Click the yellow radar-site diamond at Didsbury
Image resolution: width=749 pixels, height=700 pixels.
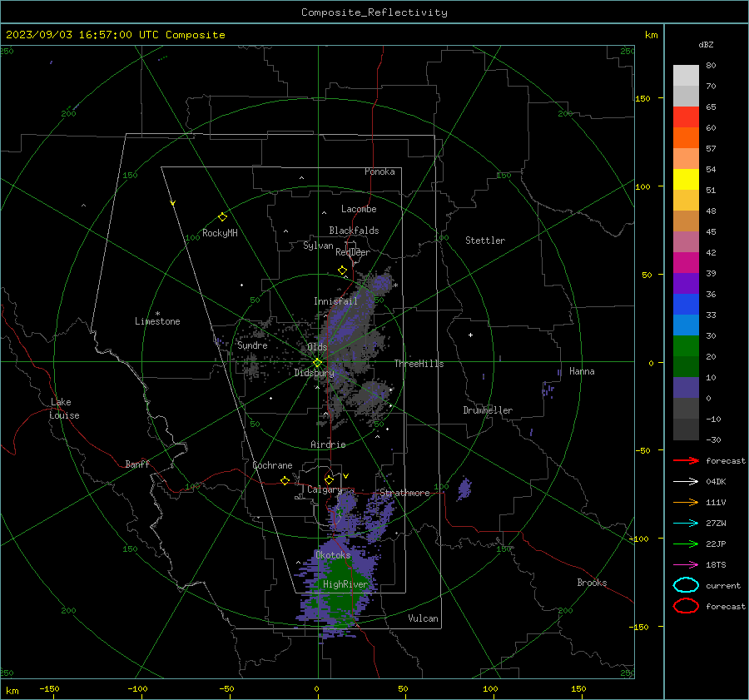pyautogui.click(x=318, y=363)
